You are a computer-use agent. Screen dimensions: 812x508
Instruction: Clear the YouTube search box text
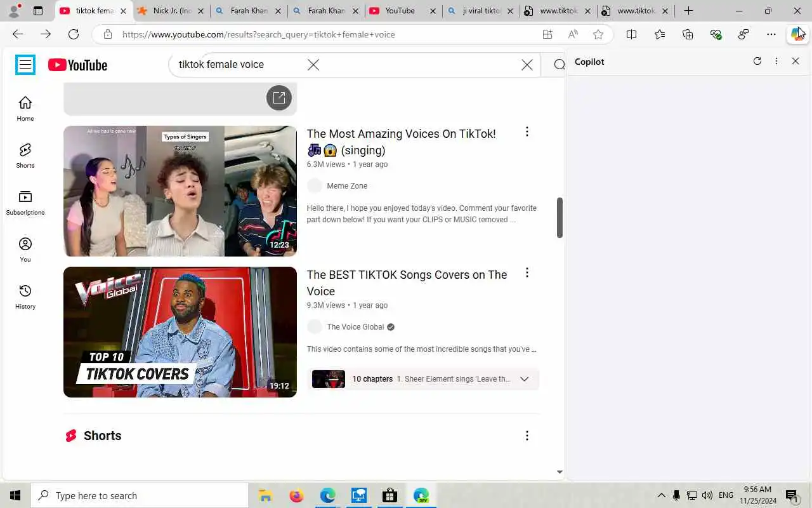527,65
